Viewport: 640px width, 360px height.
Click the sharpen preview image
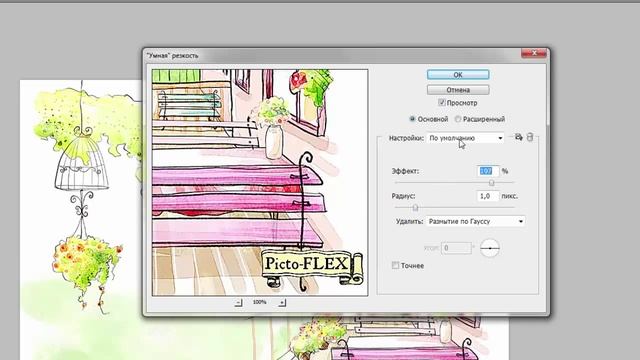tap(260, 182)
